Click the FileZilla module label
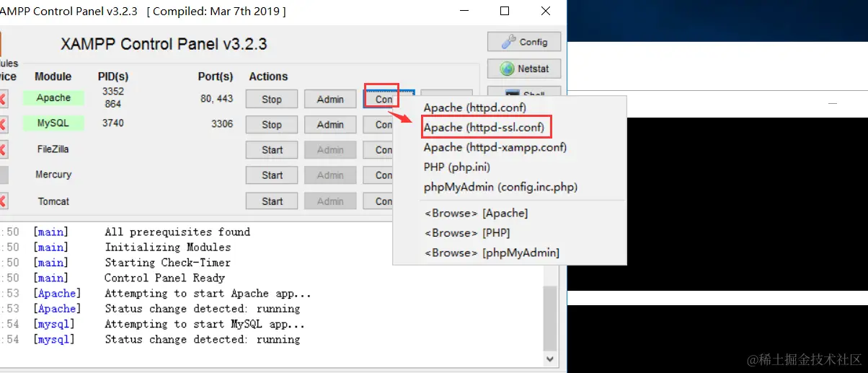 coord(53,149)
